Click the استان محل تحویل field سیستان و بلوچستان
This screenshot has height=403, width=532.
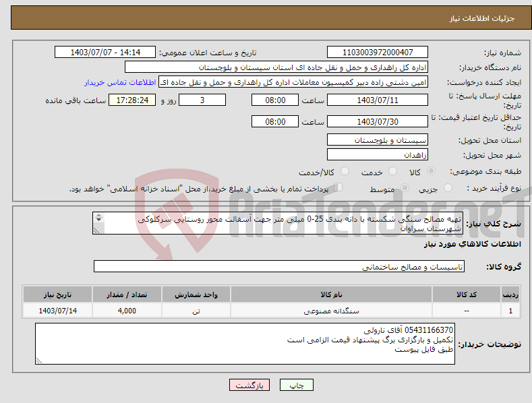(378, 139)
